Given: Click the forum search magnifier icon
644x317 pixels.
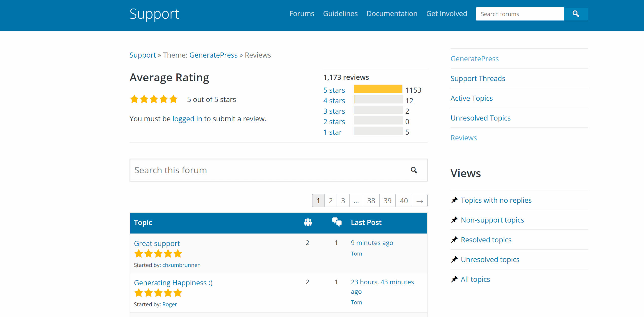Looking at the screenshot, I should [414, 170].
